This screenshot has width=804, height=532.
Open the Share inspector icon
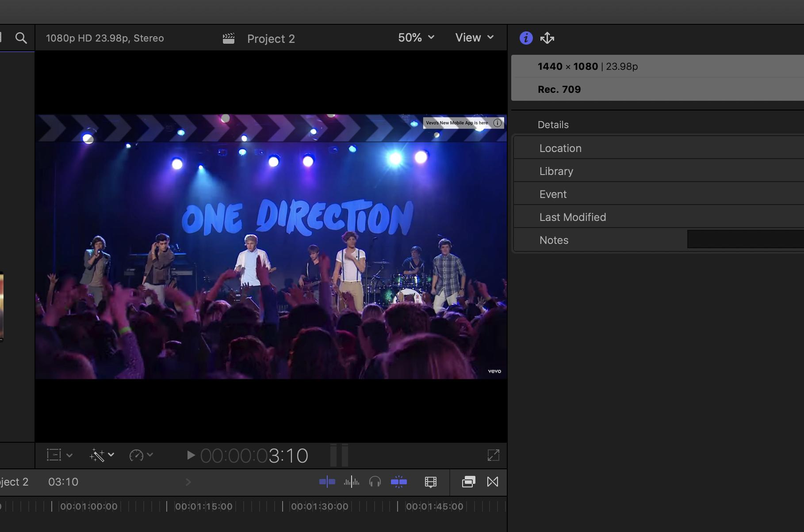coord(547,38)
